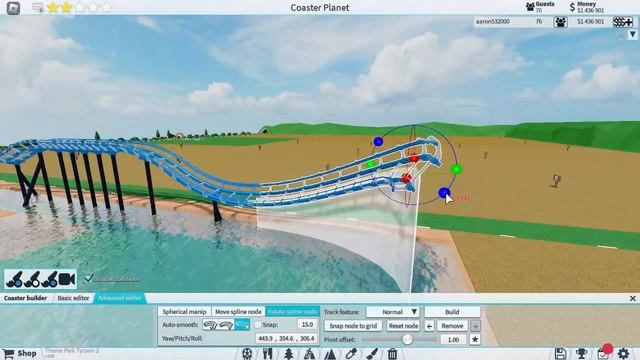This screenshot has width=640, height=360.
Task: Select the second Auto-smooth option
Action: pos(226,325)
